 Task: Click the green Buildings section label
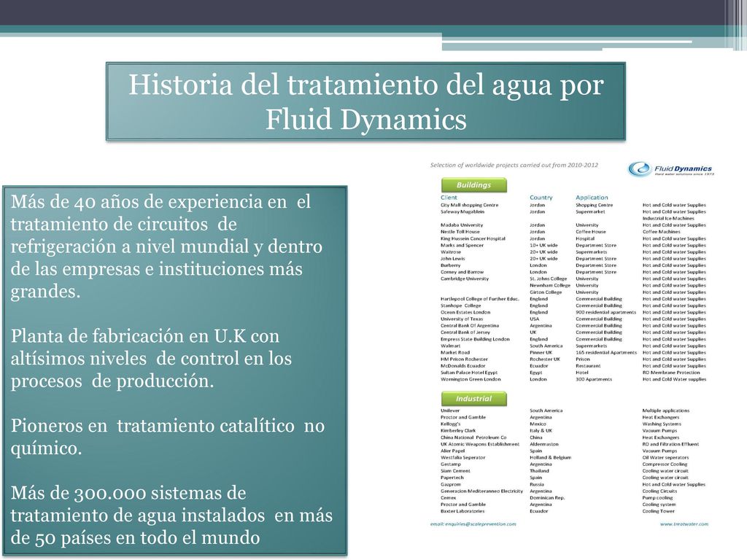click(473, 185)
